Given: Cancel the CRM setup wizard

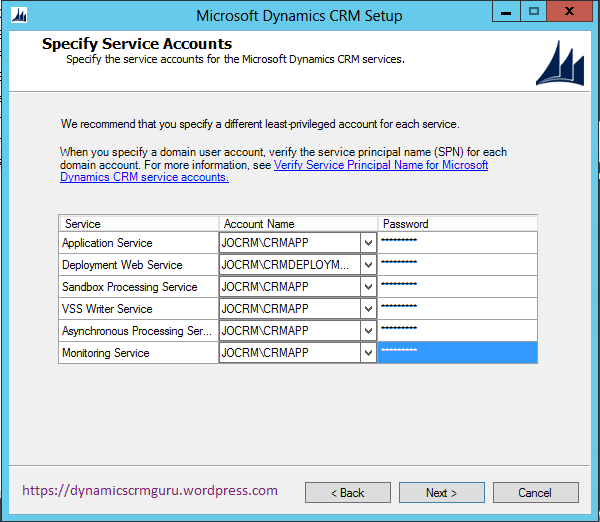Looking at the screenshot, I should [x=535, y=493].
